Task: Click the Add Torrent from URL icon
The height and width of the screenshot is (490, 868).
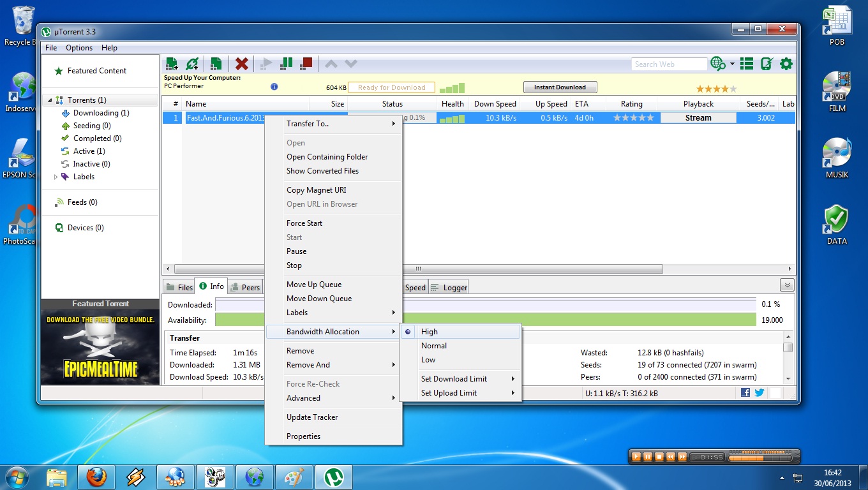Action: click(191, 64)
